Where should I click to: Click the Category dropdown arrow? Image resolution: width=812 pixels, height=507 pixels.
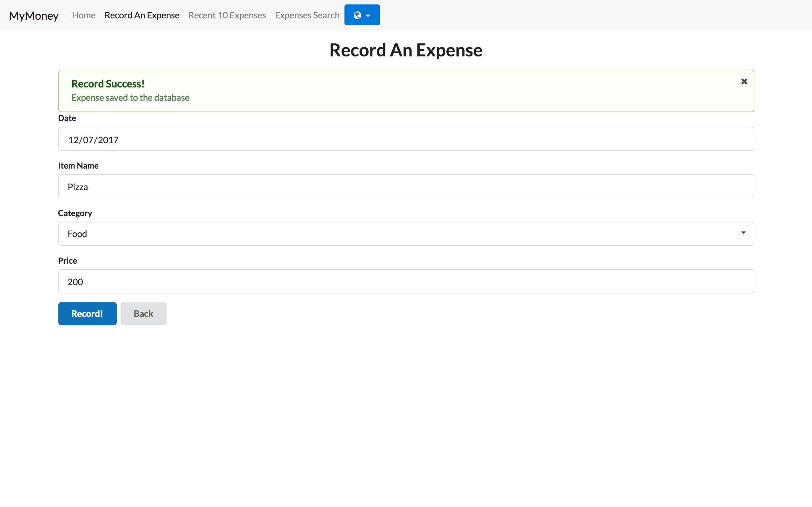[x=743, y=232]
